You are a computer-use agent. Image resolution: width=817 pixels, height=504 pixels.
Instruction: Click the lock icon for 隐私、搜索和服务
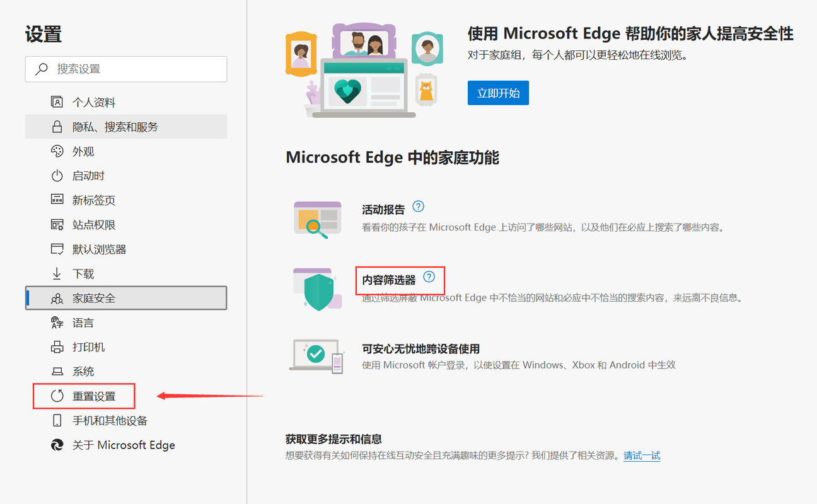coord(57,127)
